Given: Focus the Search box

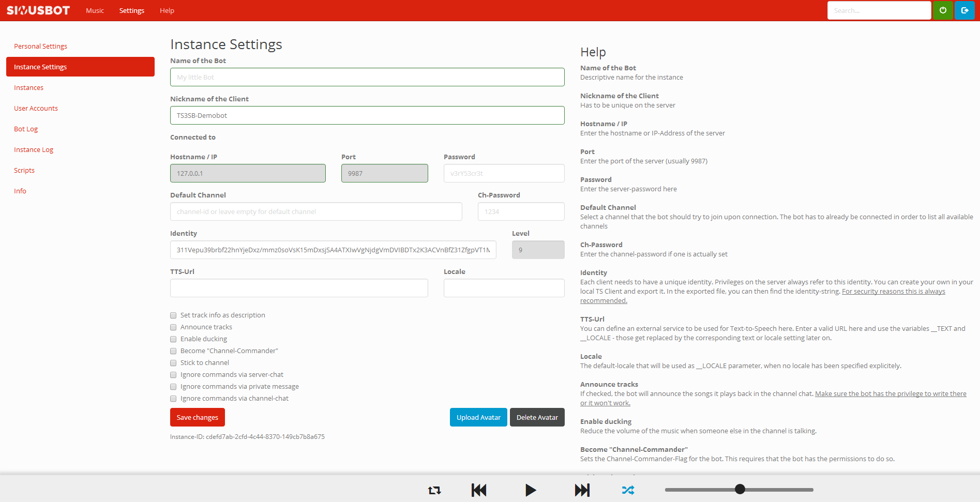Looking at the screenshot, I should click(879, 10).
